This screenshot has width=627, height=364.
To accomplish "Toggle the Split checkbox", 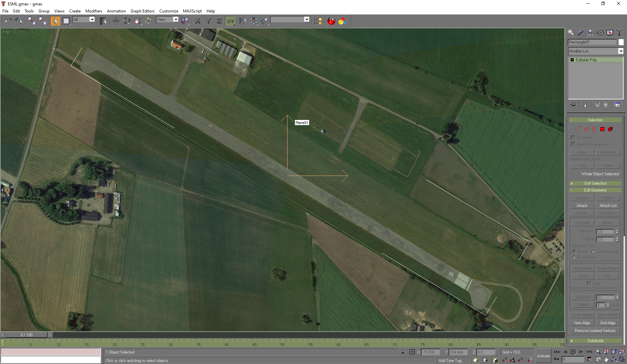I will [590, 283].
